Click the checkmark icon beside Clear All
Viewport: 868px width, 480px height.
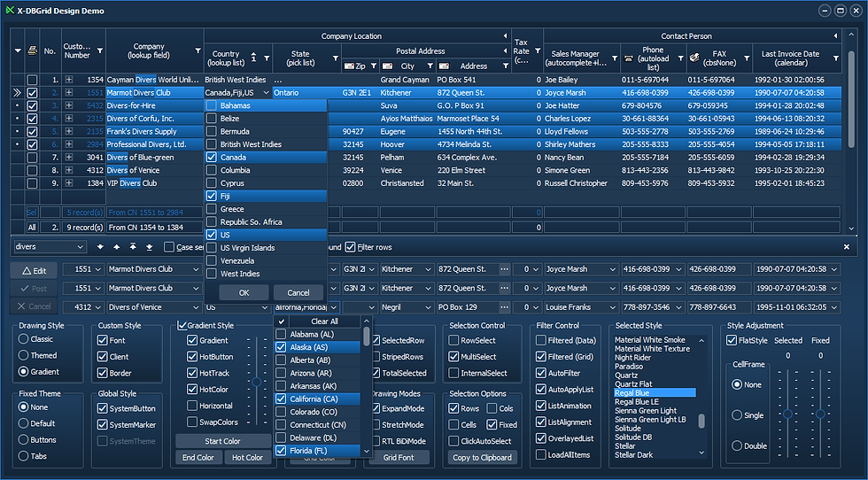(282, 321)
